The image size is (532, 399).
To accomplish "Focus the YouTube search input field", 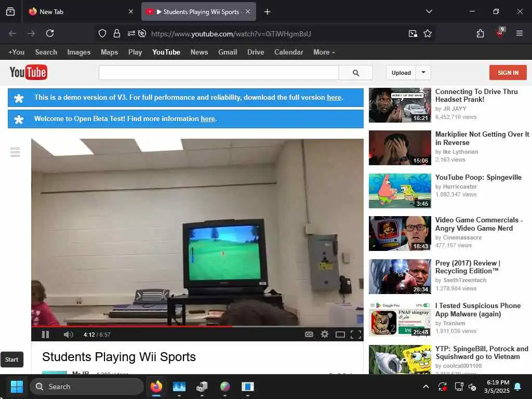I will [x=219, y=73].
